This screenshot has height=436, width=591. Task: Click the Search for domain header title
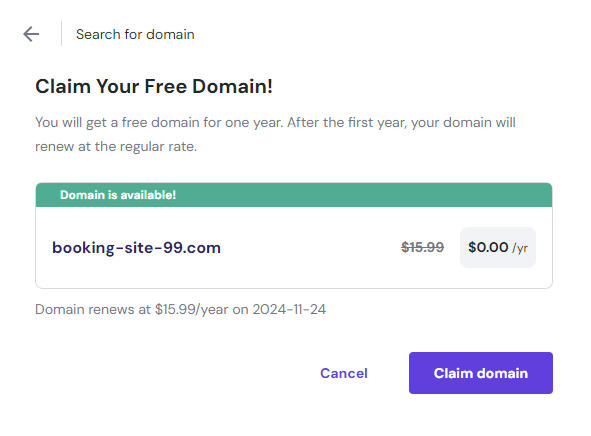pyautogui.click(x=135, y=34)
